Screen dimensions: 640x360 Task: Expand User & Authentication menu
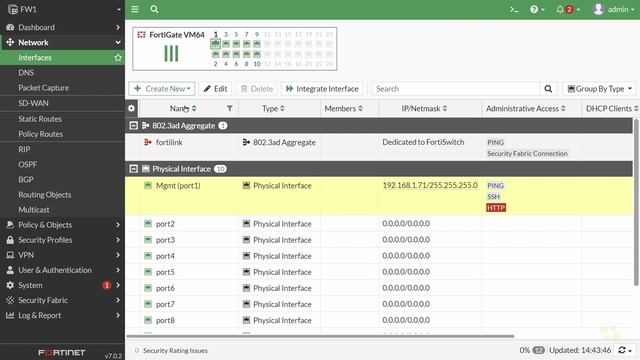click(62, 270)
